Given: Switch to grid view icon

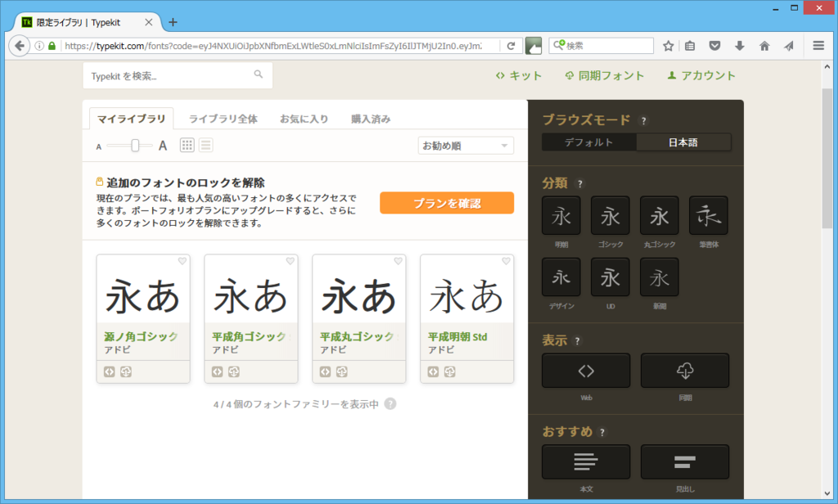Looking at the screenshot, I should click(187, 145).
